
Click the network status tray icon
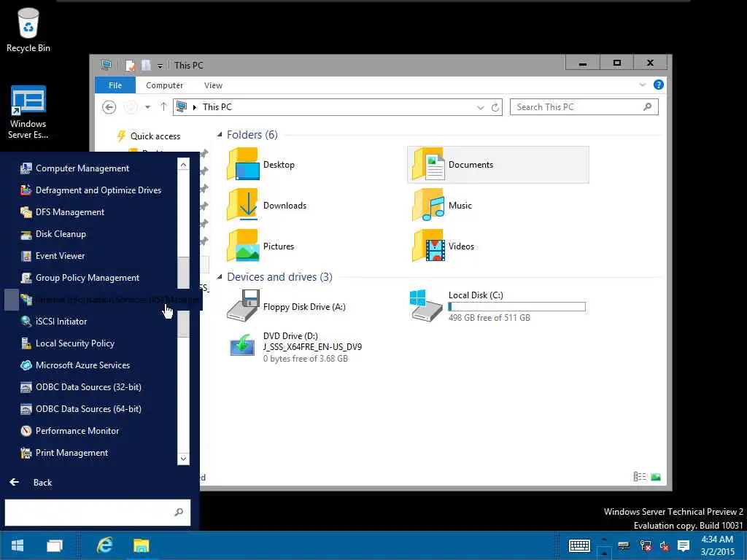point(646,545)
